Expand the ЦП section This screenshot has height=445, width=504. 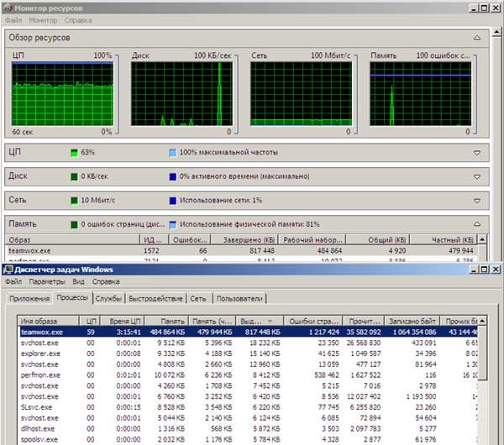pos(477,153)
